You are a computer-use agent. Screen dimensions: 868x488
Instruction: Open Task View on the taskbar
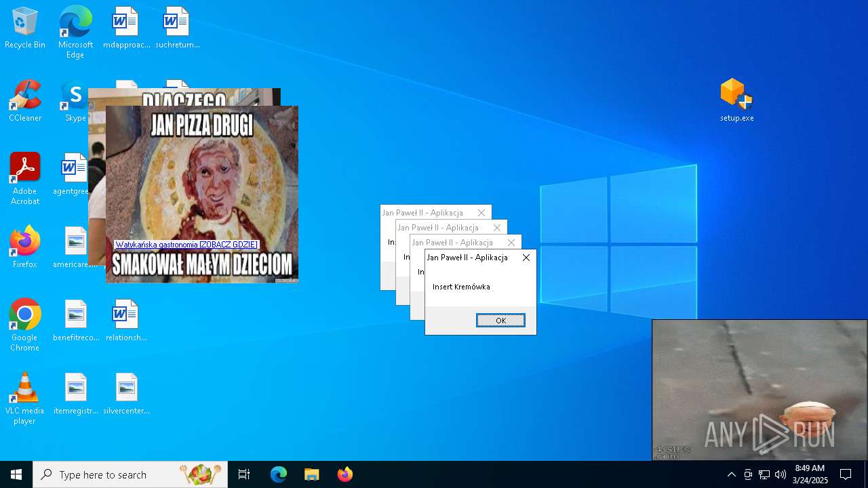(244, 474)
